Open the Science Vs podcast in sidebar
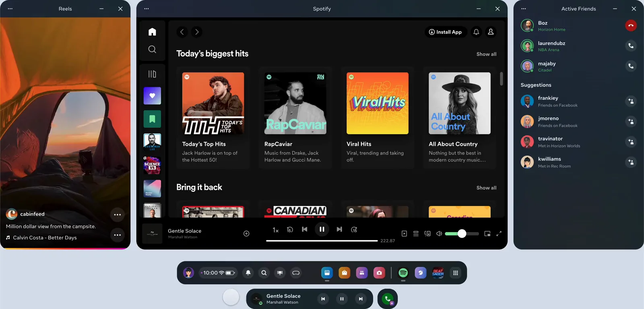This screenshot has height=309, width=644. coord(152,165)
